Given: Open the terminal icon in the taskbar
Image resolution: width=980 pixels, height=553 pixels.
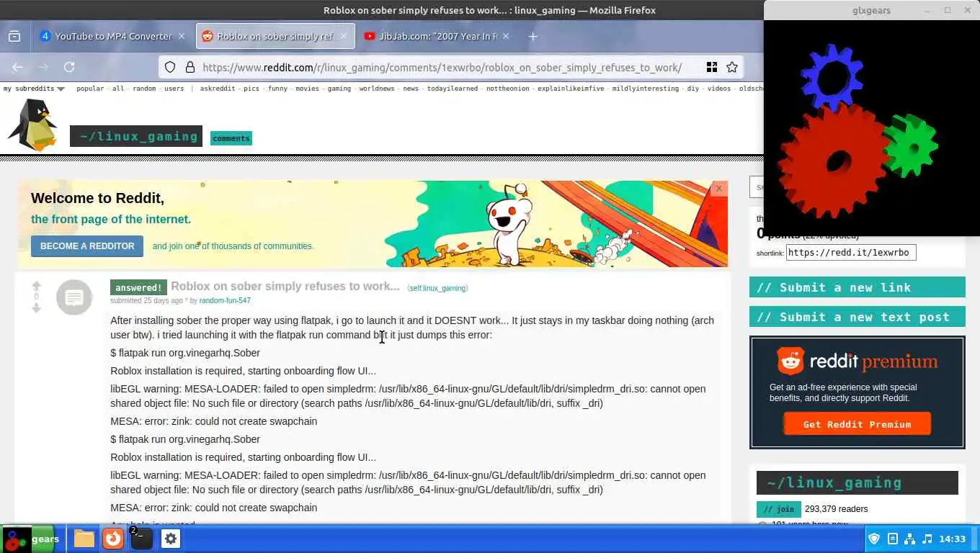Looking at the screenshot, I should pos(141,539).
